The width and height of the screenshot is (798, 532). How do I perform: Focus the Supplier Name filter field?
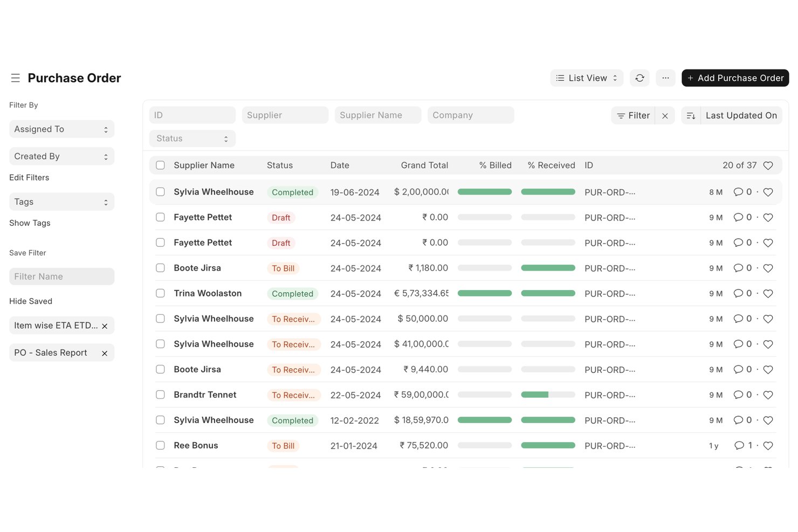(378, 115)
